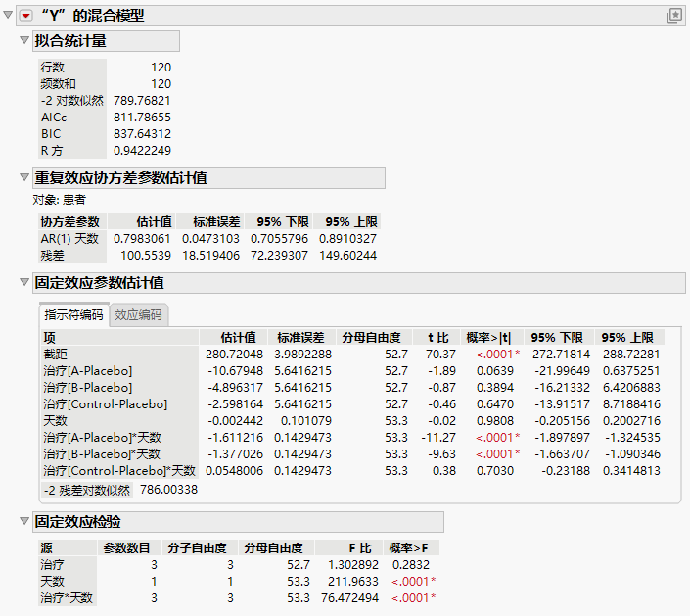Click the 治疗[Control-Placebo] row label
This screenshot has height=616, width=690.
[105, 404]
